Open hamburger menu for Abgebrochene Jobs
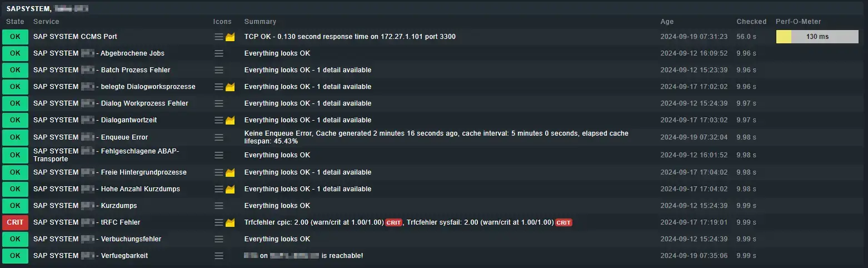 tap(219, 53)
